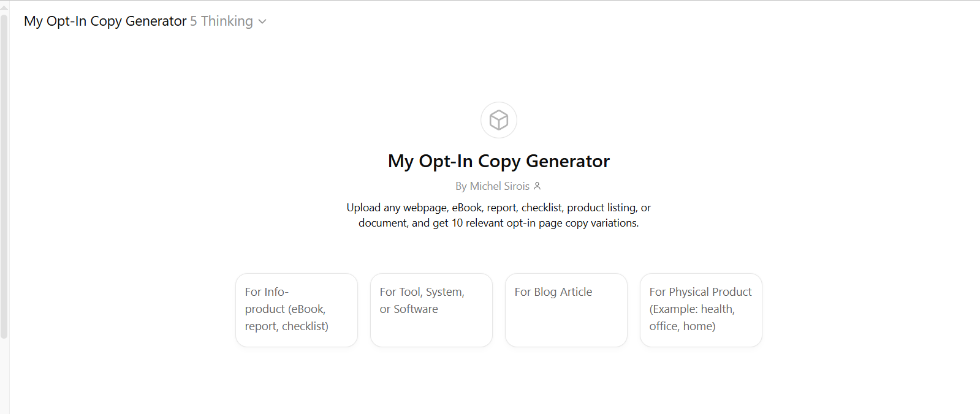
Task: Click the large centered My Opt-In Copy Generator heading
Action: (498, 161)
